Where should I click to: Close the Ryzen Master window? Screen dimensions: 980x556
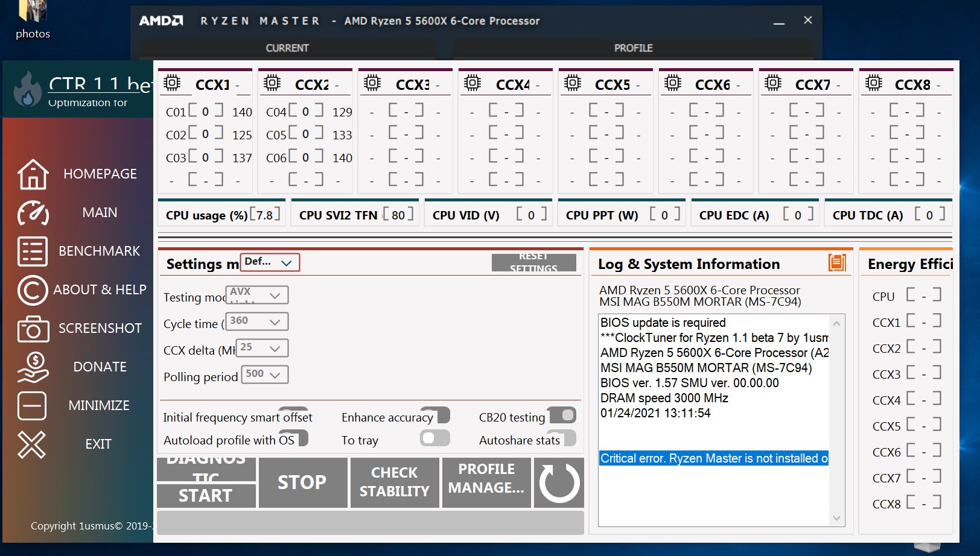808,20
